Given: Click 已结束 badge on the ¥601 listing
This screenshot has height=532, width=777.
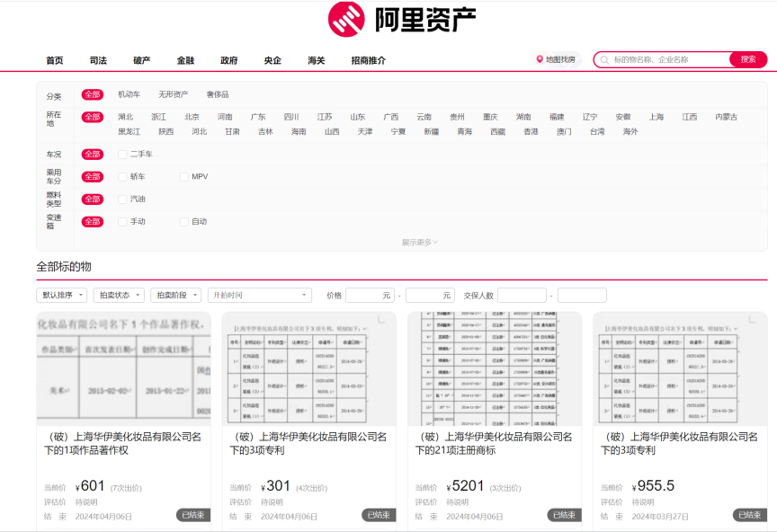Looking at the screenshot, I should pos(193,515).
